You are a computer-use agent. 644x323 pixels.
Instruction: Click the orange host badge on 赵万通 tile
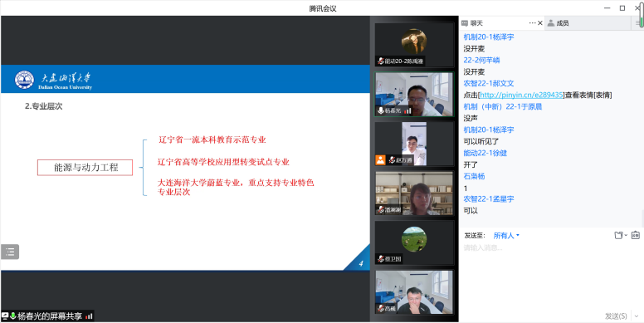point(380,160)
